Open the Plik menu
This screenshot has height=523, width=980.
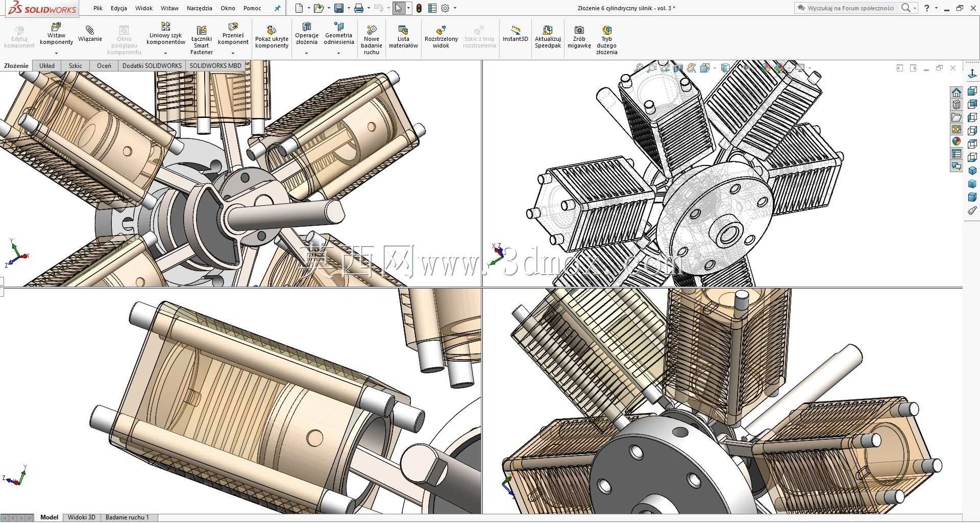pyautogui.click(x=98, y=8)
